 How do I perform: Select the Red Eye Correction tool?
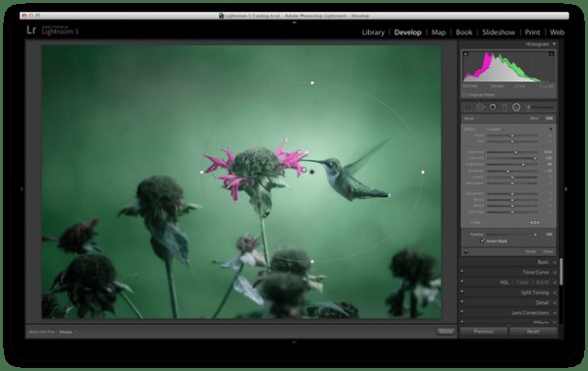[493, 107]
